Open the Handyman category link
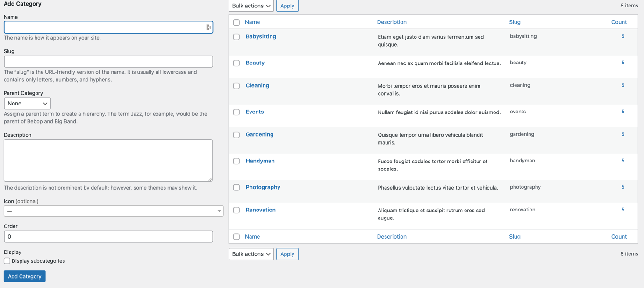644x288 pixels. coord(260,161)
